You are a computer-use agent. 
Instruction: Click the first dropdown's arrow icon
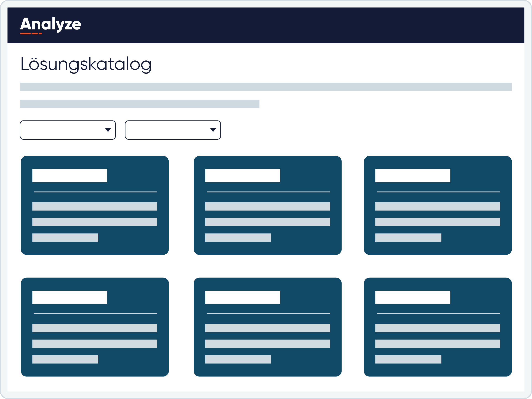point(108,130)
